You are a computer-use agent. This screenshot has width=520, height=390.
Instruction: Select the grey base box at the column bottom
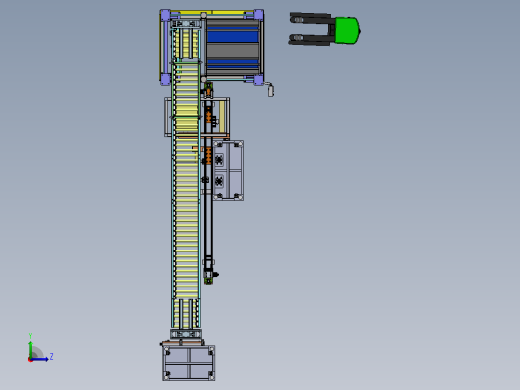pyautogui.click(x=189, y=363)
